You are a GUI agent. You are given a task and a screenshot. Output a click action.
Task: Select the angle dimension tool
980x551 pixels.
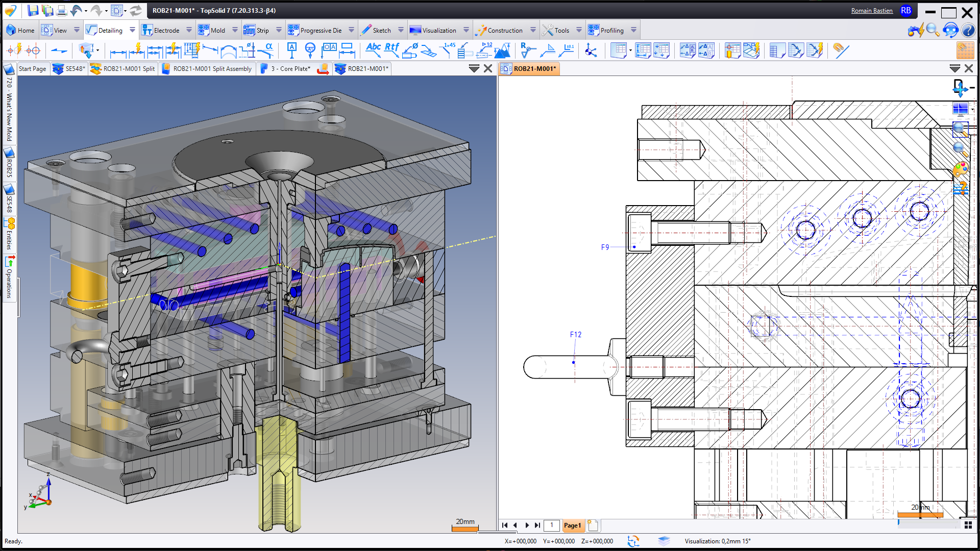266,50
